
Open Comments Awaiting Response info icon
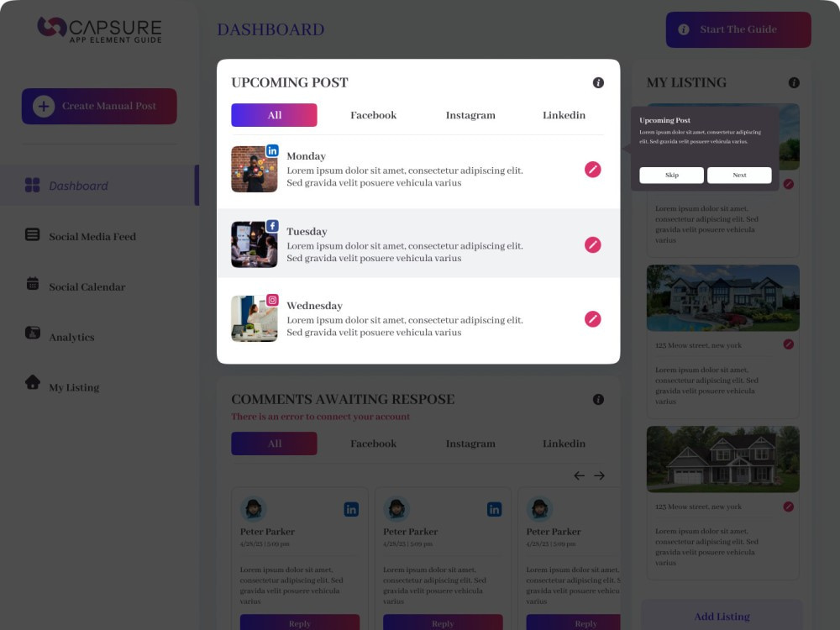[598, 400]
